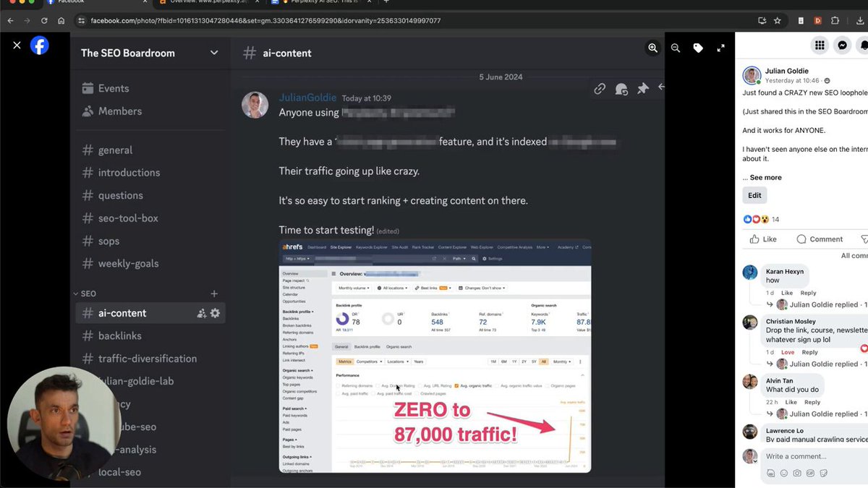The image size is (868, 488).
Task: Zoom in on the photo
Action: click(x=652, y=48)
